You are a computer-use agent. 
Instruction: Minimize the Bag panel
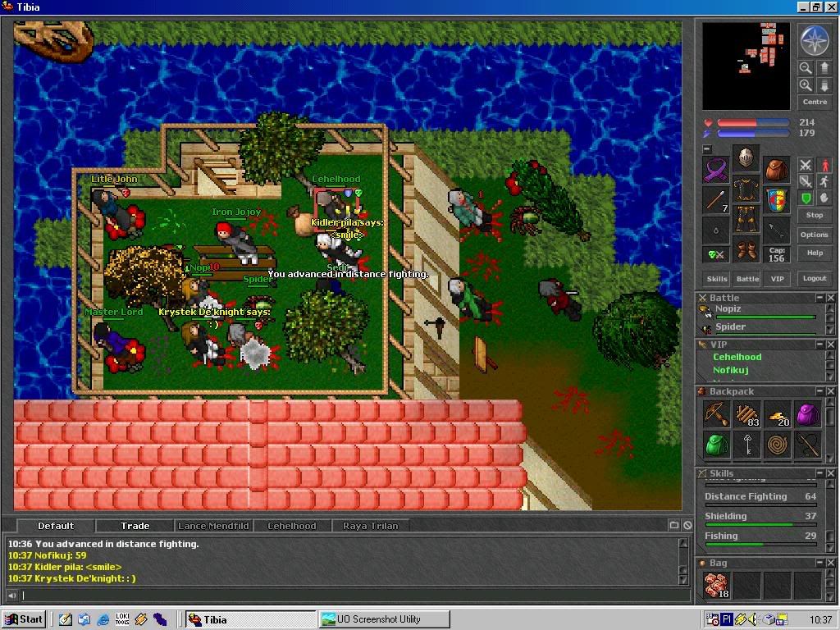(819, 563)
